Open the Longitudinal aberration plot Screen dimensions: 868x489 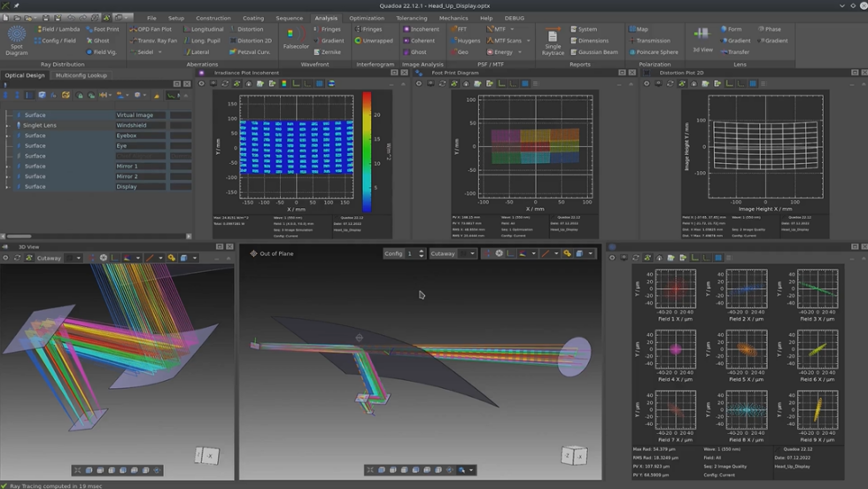pyautogui.click(x=203, y=29)
